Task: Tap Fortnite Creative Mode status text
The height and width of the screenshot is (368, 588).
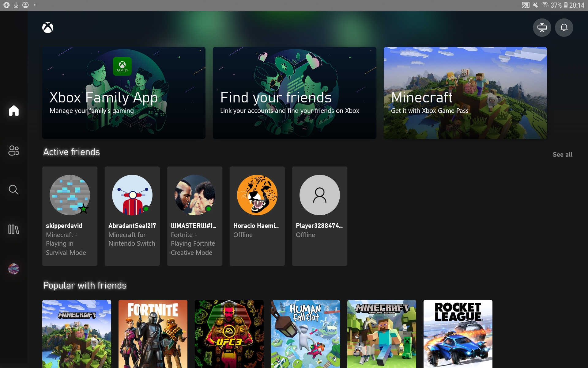Action: [193, 243]
